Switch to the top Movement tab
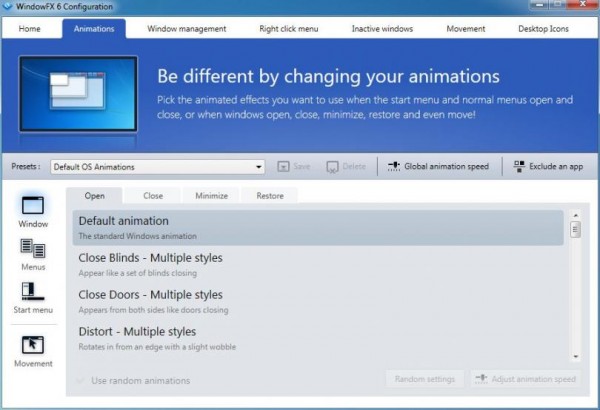The image size is (600, 410). pos(466,29)
